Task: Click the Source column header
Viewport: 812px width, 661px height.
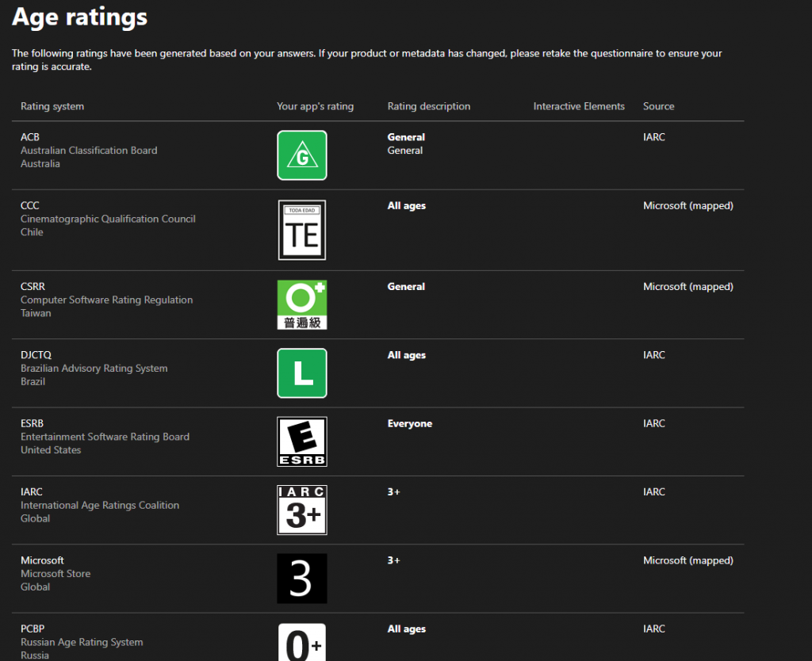Action: pyautogui.click(x=658, y=106)
